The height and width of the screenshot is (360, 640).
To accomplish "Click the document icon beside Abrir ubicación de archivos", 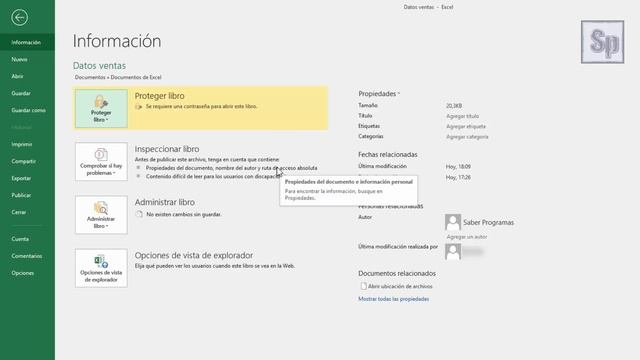I will tap(363, 286).
